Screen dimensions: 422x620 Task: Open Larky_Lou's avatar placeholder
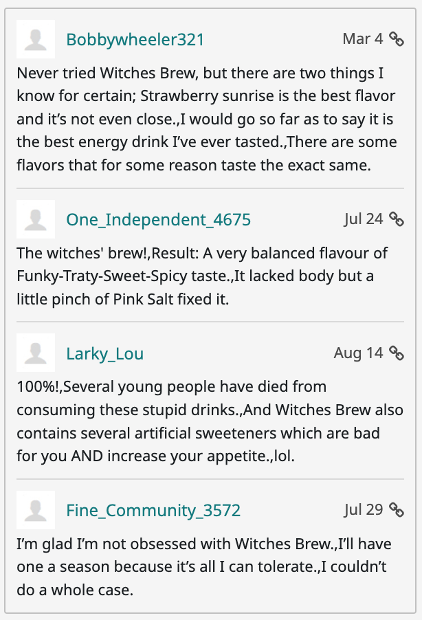tap(36, 353)
